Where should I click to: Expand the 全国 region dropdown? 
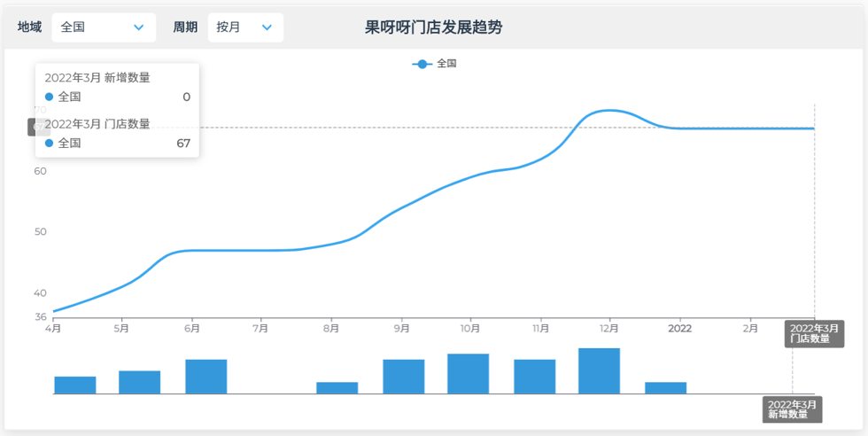tap(103, 27)
